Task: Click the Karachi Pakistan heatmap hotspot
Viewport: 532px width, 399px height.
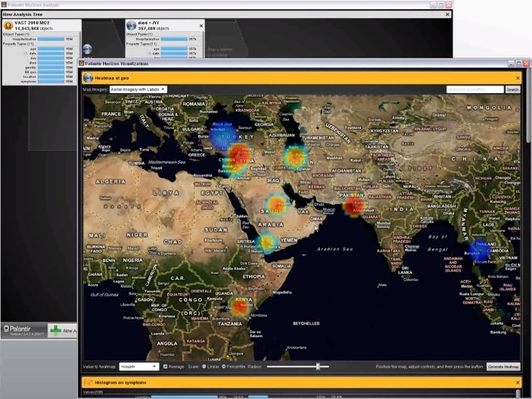Action: [354, 206]
